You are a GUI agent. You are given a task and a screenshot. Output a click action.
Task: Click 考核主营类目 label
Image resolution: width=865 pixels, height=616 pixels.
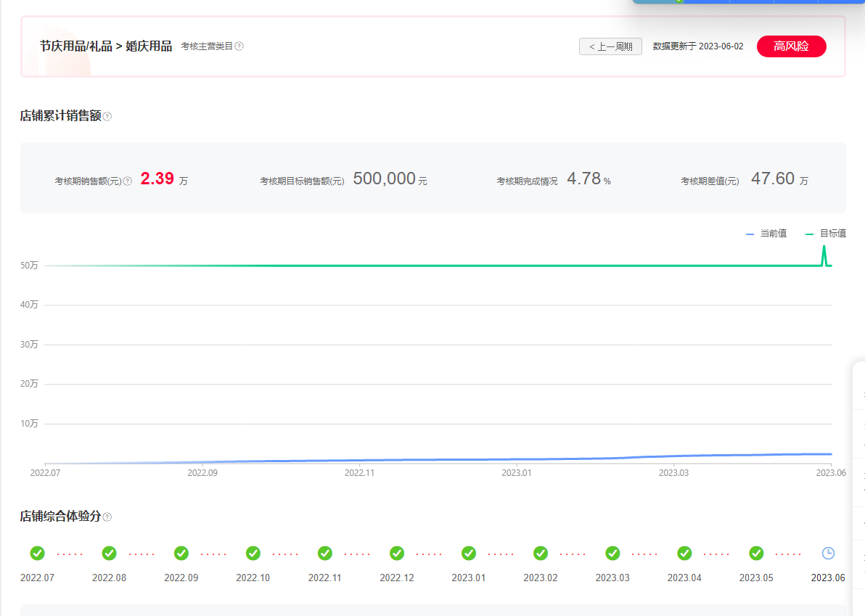coord(207,46)
